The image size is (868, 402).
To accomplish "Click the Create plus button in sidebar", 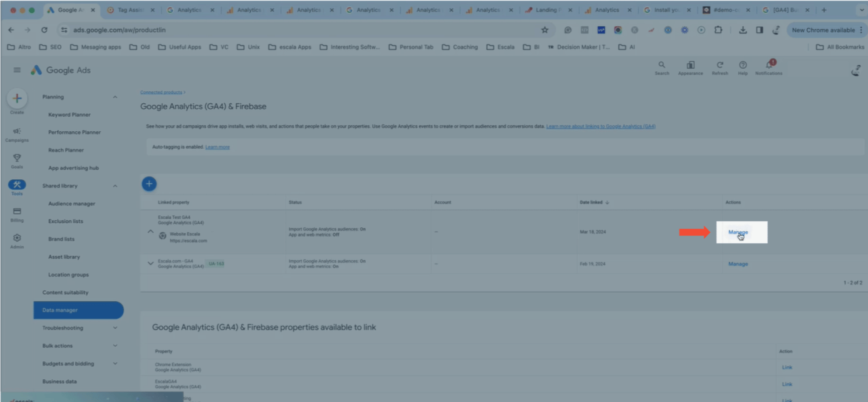I will tap(17, 98).
